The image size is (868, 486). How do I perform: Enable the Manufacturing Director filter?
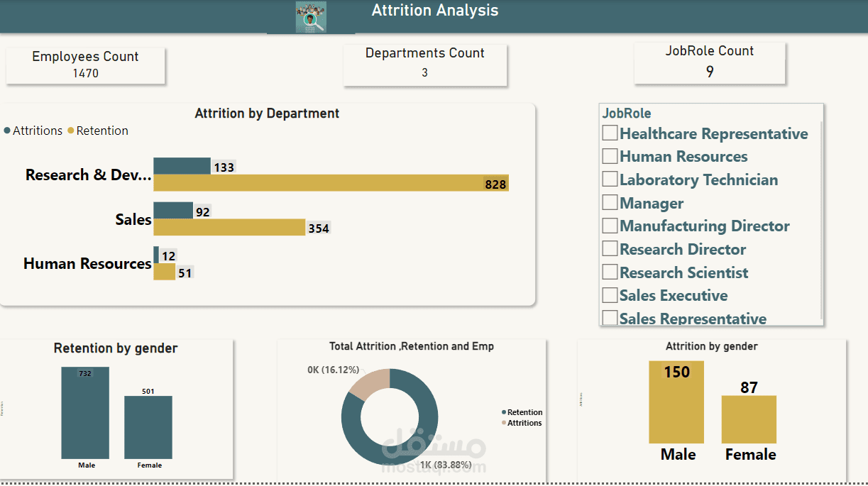[610, 226]
